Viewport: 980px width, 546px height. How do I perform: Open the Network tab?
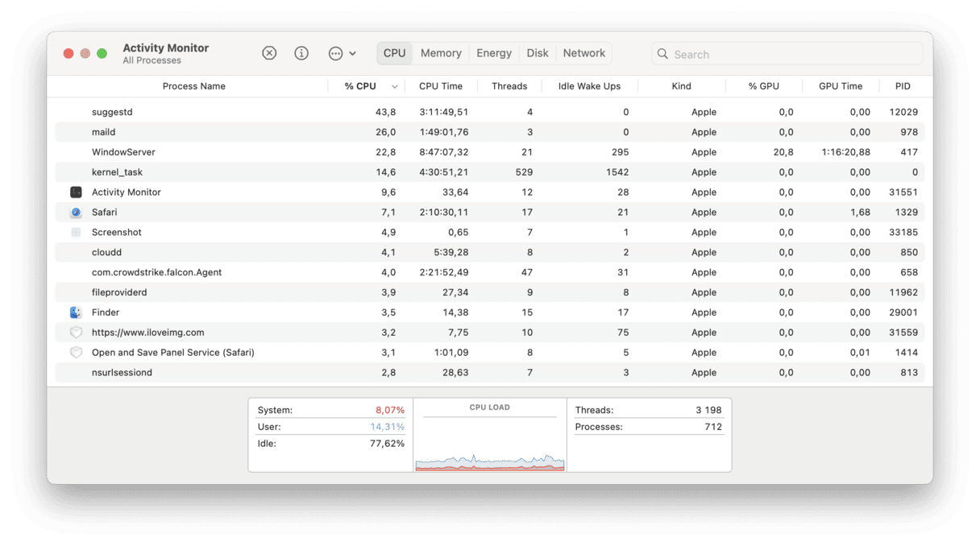tap(583, 53)
